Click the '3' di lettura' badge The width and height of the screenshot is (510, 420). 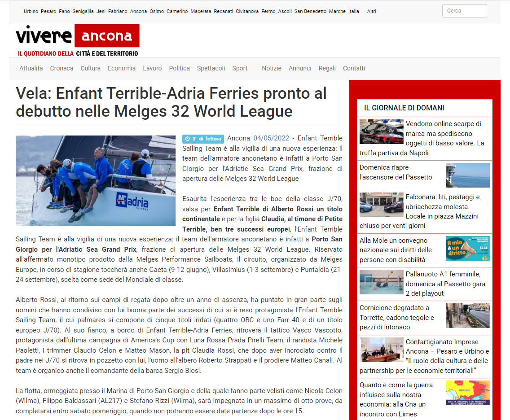point(203,139)
